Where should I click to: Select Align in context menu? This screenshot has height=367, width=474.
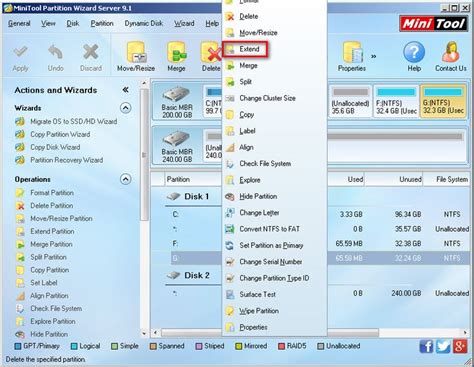(x=274, y=147)
